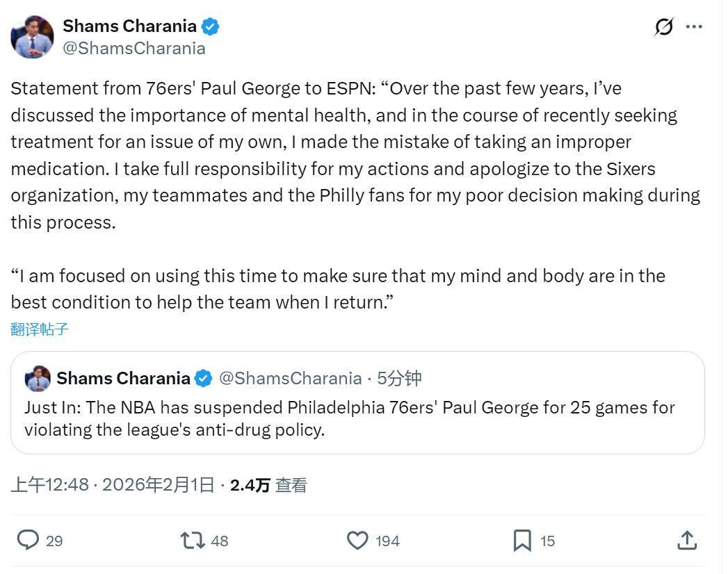Click the verified badge in the quoted post
728x574 pixels.
click(x=203, y=379)
